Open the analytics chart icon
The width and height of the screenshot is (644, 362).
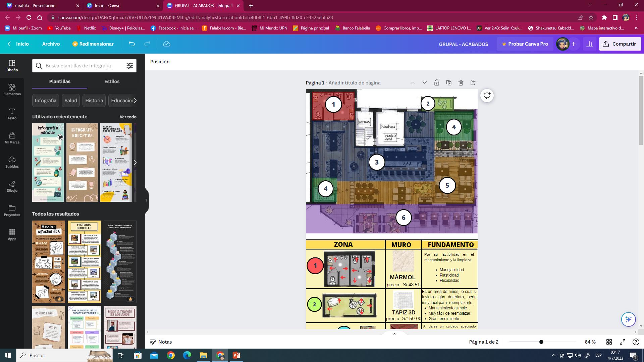tap(589, 44)
